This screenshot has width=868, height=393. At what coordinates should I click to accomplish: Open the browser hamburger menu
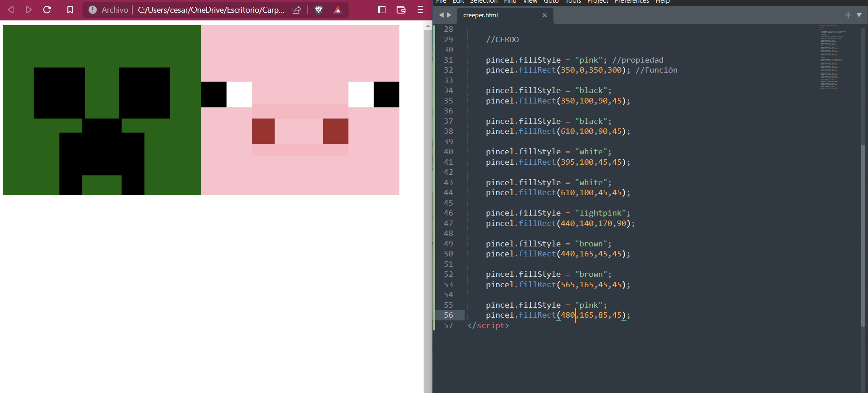[420, 10]
